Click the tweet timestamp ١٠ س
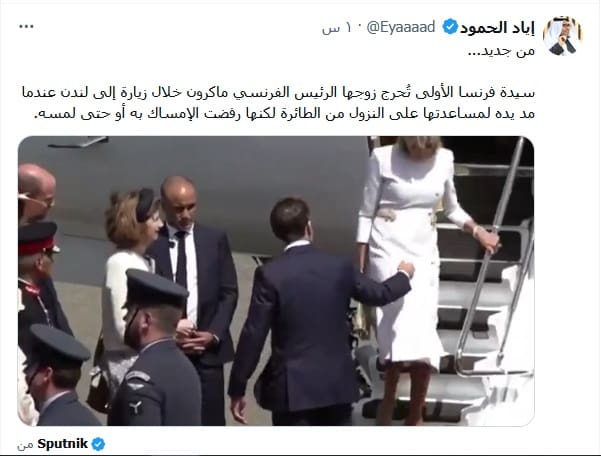 (336, 28)
